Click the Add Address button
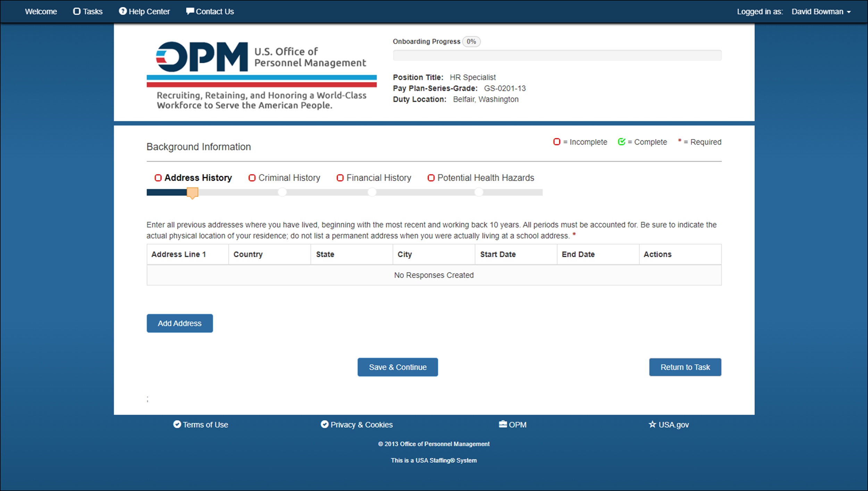The image size is (868, 491). tap(180, 323)
